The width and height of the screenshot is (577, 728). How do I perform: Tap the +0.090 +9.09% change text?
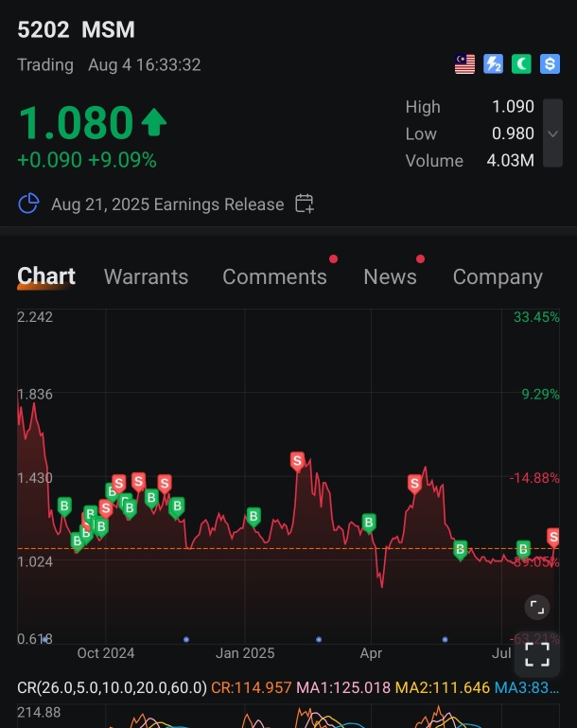pyautogui.click(x=87, y=160)
